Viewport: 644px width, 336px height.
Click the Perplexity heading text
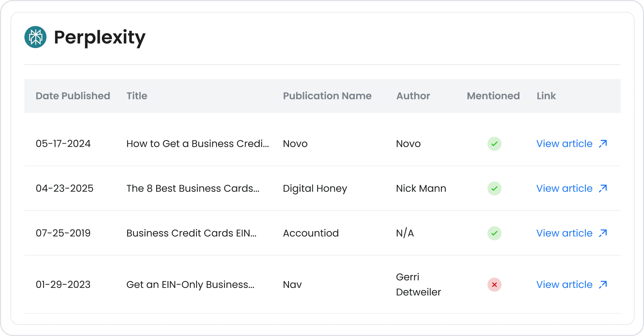pos(100,38)
